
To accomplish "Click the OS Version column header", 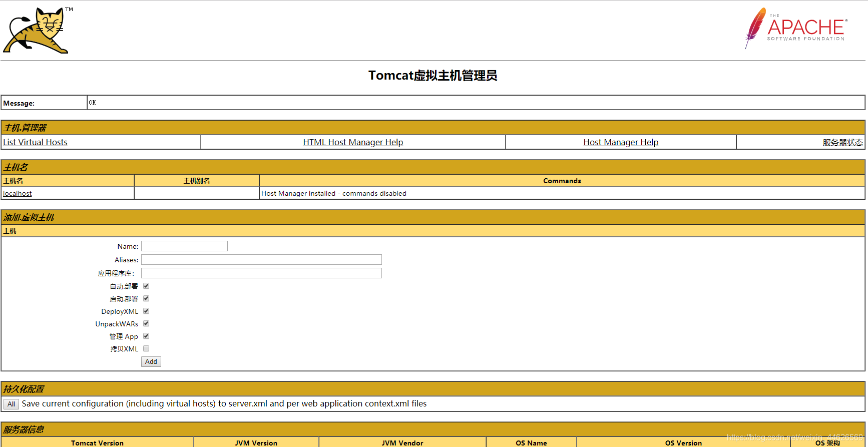I will tap(683, 443).
